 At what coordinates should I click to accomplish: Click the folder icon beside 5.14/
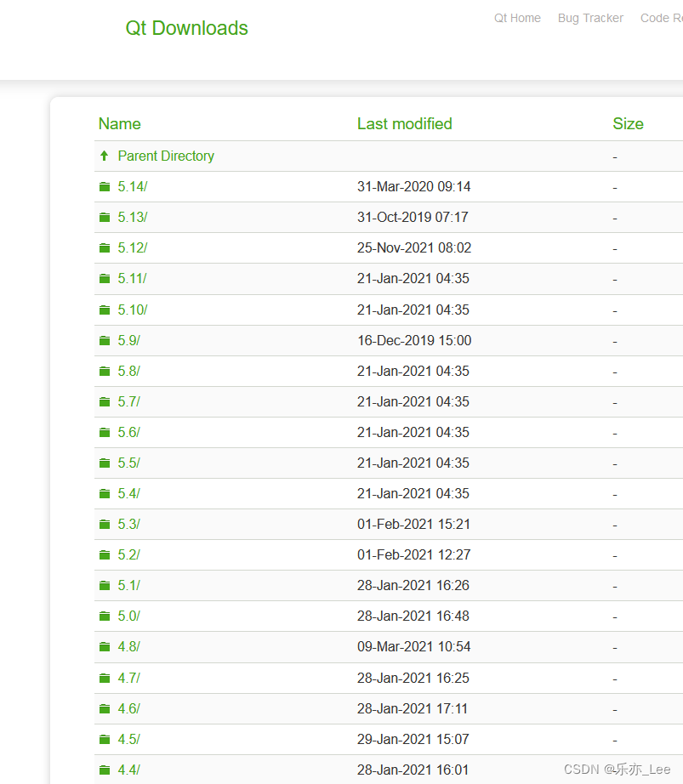click(105, 186)
